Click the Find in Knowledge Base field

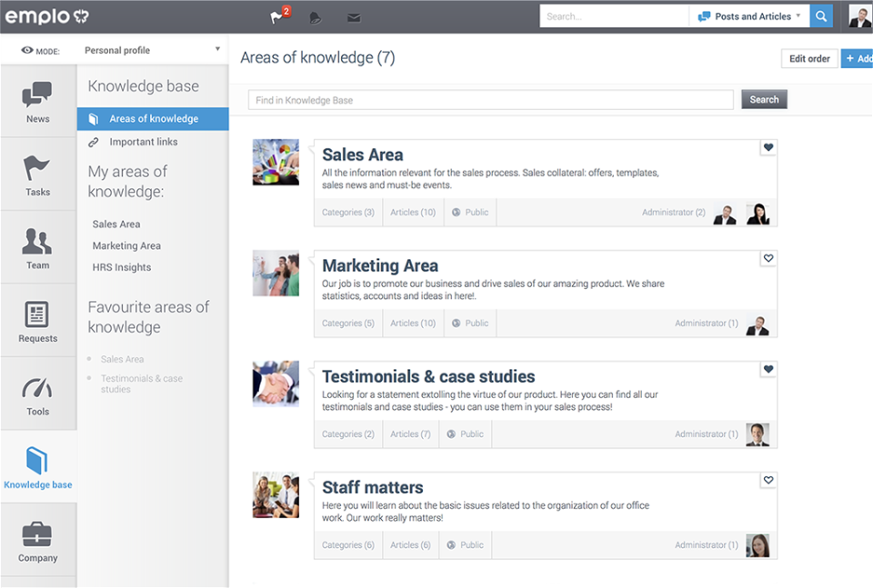click(x=491, y=99)
